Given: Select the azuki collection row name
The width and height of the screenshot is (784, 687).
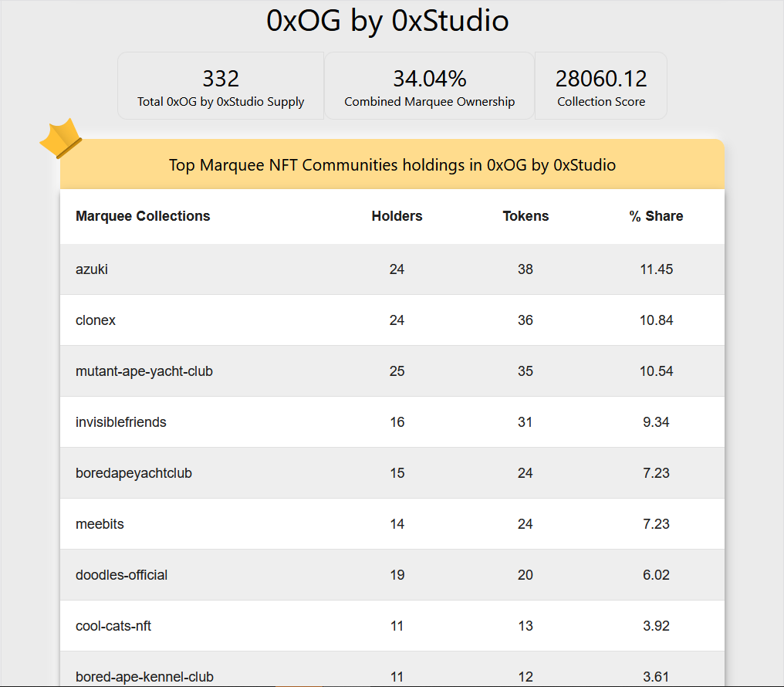Looking at the screenshot, I should pos(92,269).
